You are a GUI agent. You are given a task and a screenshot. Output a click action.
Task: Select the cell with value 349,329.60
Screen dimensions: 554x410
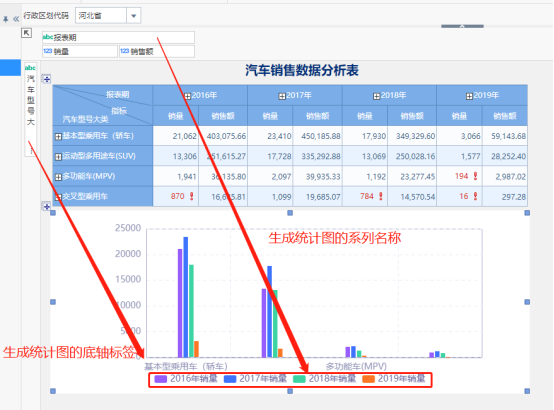click(x=412, y=136)
